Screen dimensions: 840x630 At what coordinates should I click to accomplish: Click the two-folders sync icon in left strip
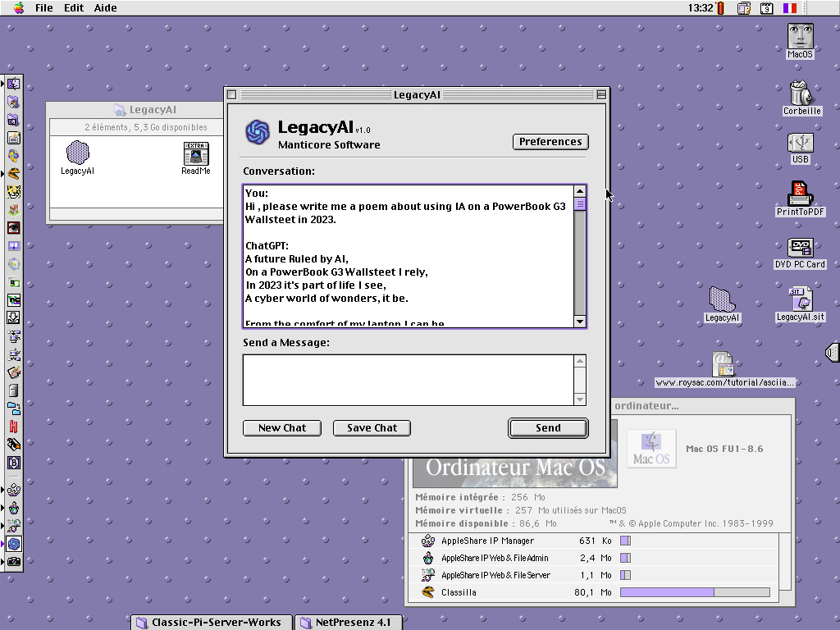13,409
